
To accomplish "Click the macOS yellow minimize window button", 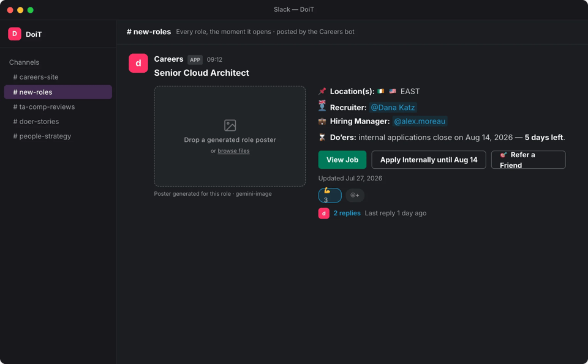I will [20, 10].
